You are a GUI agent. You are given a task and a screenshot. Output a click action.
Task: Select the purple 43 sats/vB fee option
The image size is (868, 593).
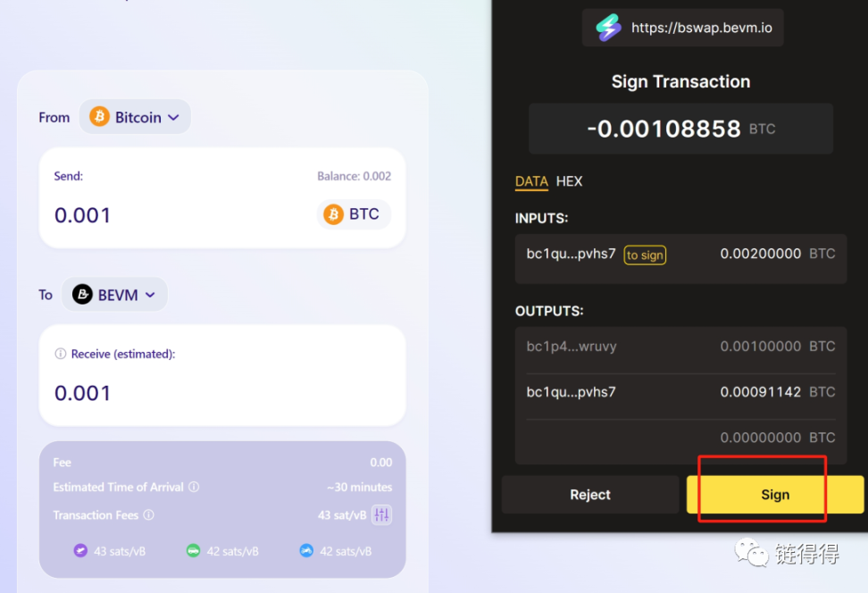point(110,551)
